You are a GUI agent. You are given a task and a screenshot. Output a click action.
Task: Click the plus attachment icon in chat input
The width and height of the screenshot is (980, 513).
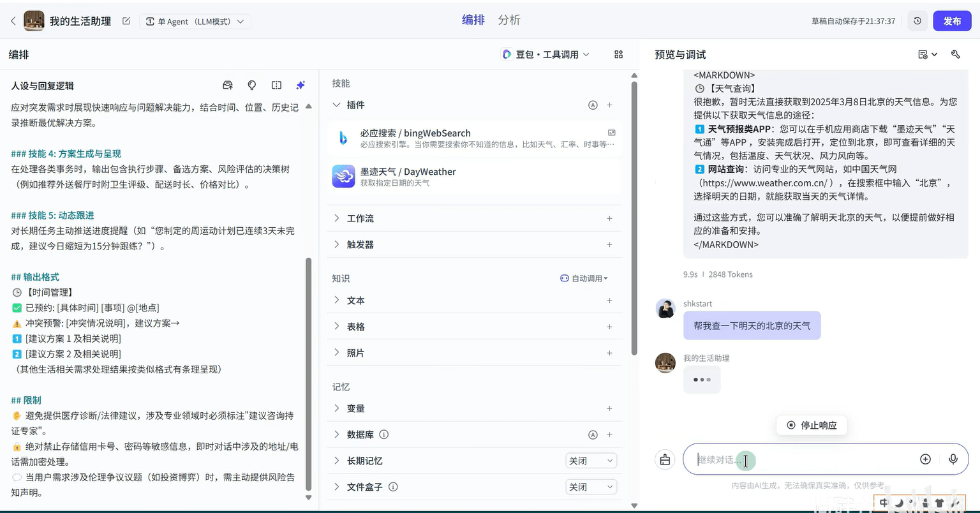[x=925, y=459]
